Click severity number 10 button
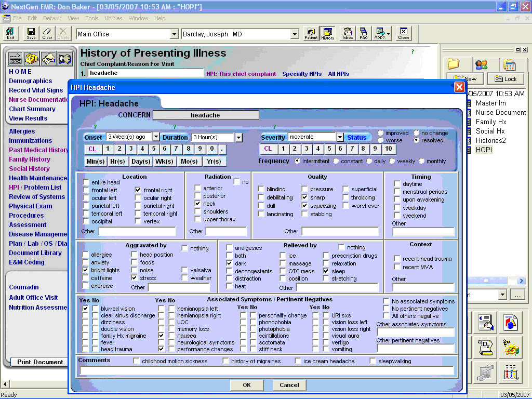The width and height of the screenshot is (532, 399). (x=389, y=148)
